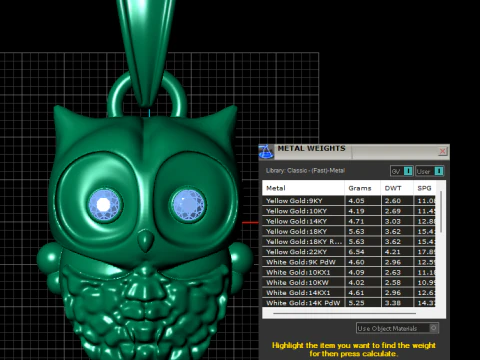
Task: Click the 2.58 DWT value
Action: click(393, 283)
